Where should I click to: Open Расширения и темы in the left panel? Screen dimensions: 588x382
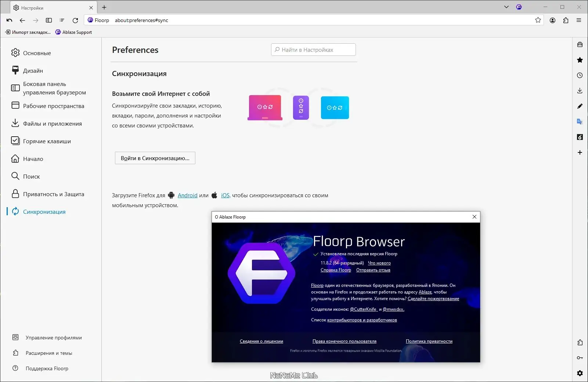coord(42,353)
